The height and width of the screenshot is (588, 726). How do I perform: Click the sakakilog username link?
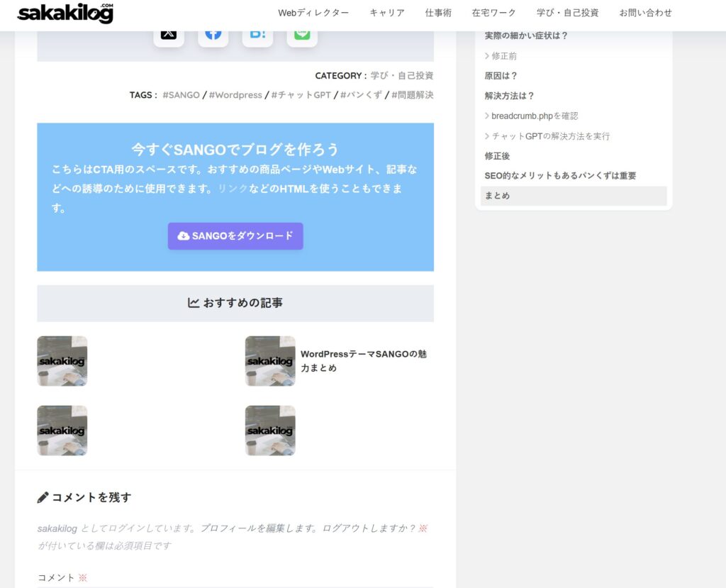click(57, 528)
